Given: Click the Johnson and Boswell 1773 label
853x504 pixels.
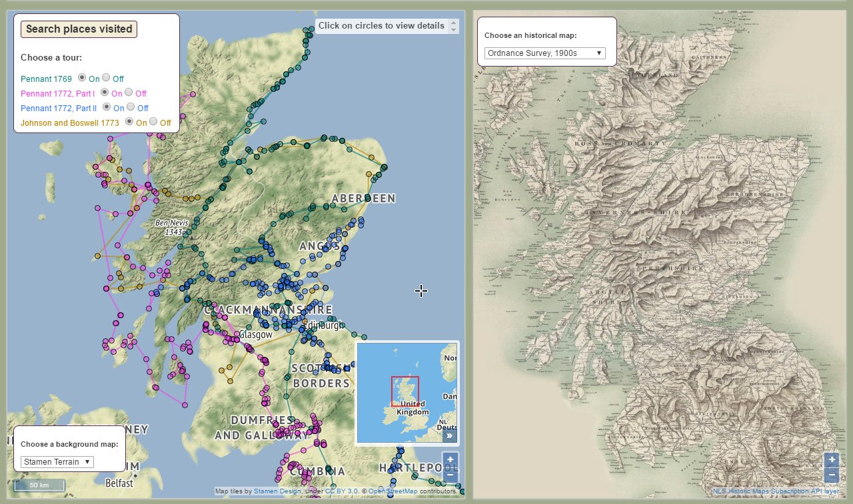Looking at the screenshot, I should click(x=70, y=123).
